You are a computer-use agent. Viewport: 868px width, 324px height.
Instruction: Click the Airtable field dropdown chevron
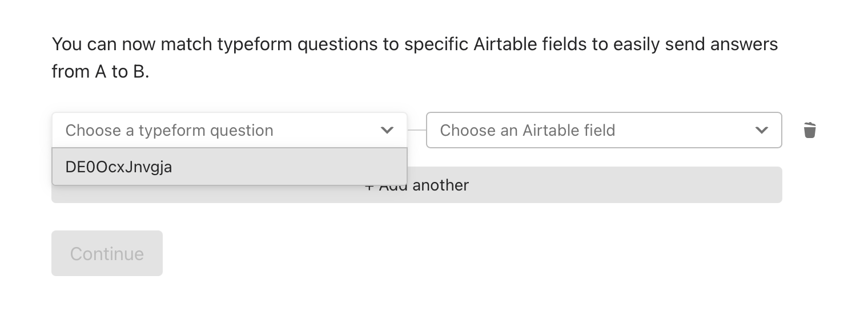(761, 130)
